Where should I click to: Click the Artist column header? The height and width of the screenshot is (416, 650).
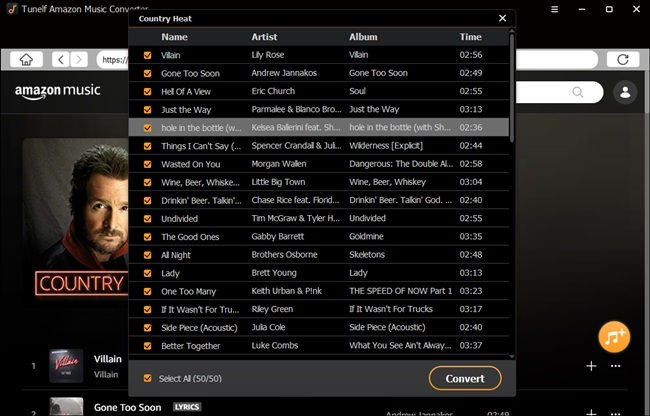click(x=264, y=37)
